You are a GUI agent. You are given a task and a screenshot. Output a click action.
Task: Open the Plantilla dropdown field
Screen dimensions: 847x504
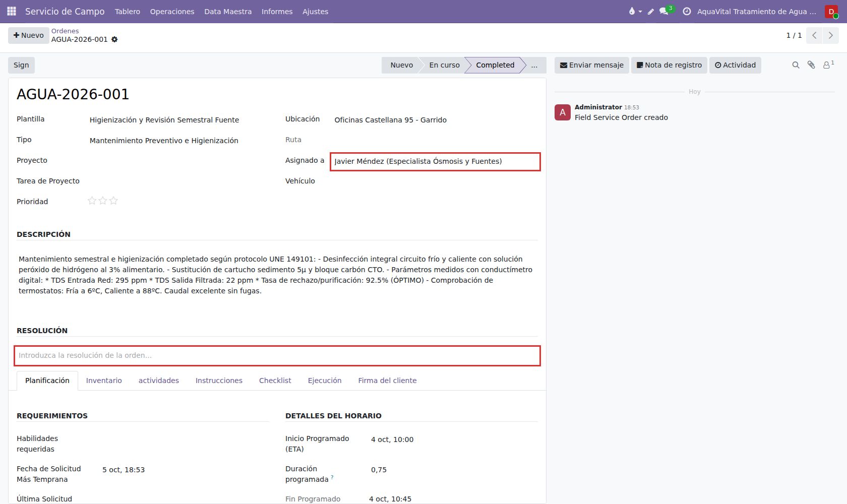coord(179,120)
